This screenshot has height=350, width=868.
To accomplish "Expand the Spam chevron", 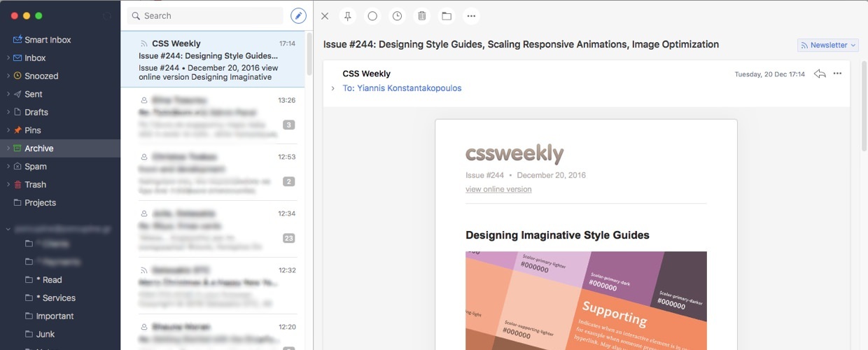I will click(8, 167).
